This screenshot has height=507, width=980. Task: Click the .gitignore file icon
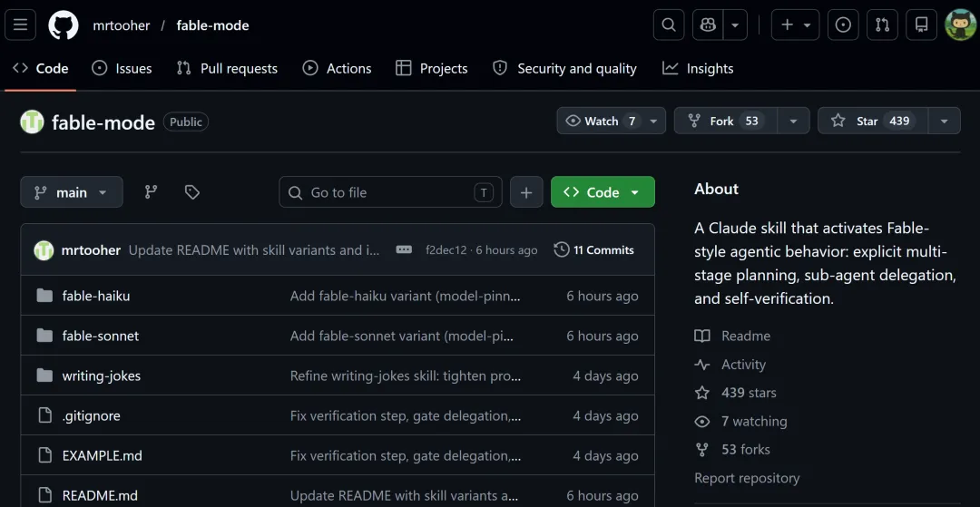[44, 415]
